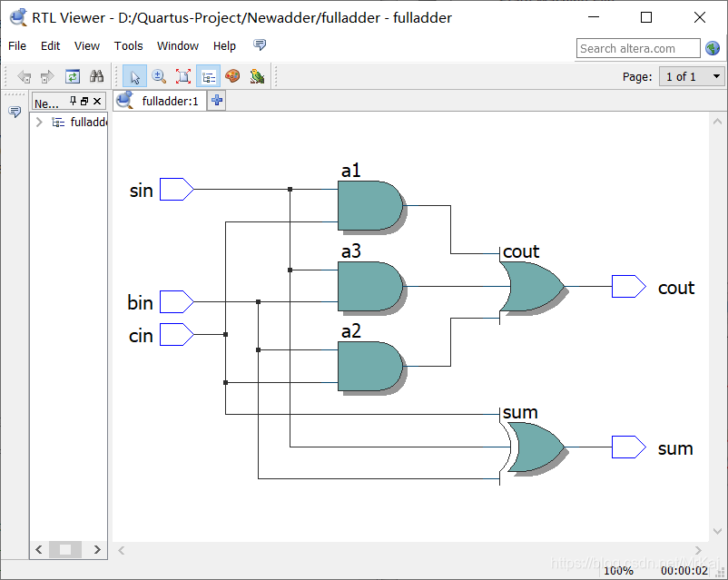This screenshot has height=580, width=728.
Task: Select the a1 AND gate
Action: tap(370, 206)
